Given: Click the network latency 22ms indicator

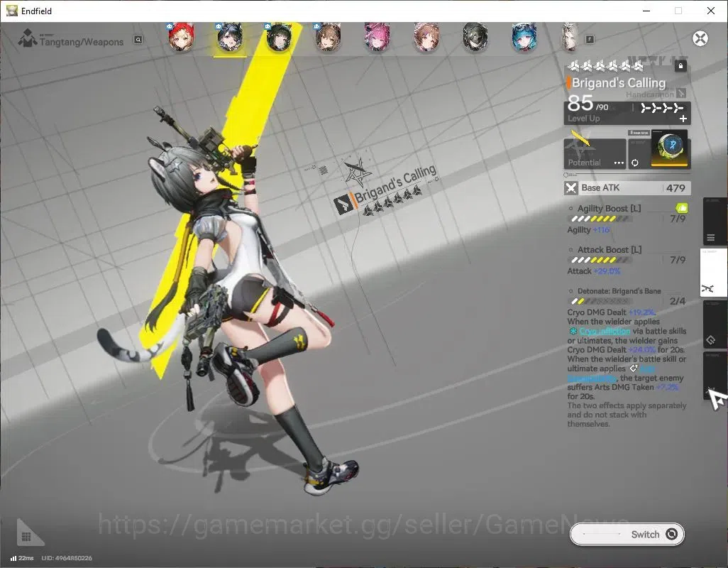Looking at the screenshot, I should (x=22, y=558).
